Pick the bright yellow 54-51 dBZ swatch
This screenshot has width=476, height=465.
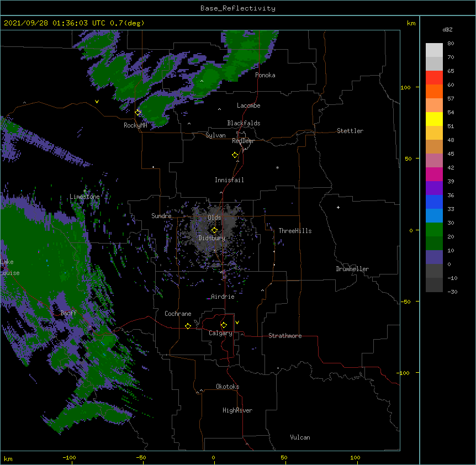(434, 119)
